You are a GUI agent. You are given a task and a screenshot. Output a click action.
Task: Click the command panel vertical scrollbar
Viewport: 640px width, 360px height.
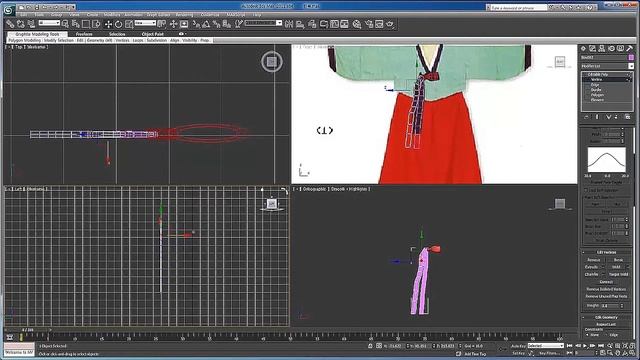coord(634,233)
